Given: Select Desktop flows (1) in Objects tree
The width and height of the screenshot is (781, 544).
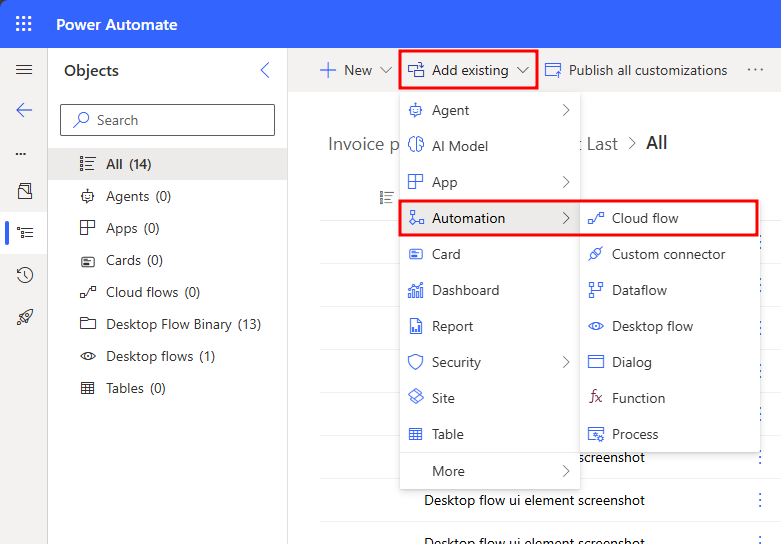Looking at the screenshot, I should 167,356.
